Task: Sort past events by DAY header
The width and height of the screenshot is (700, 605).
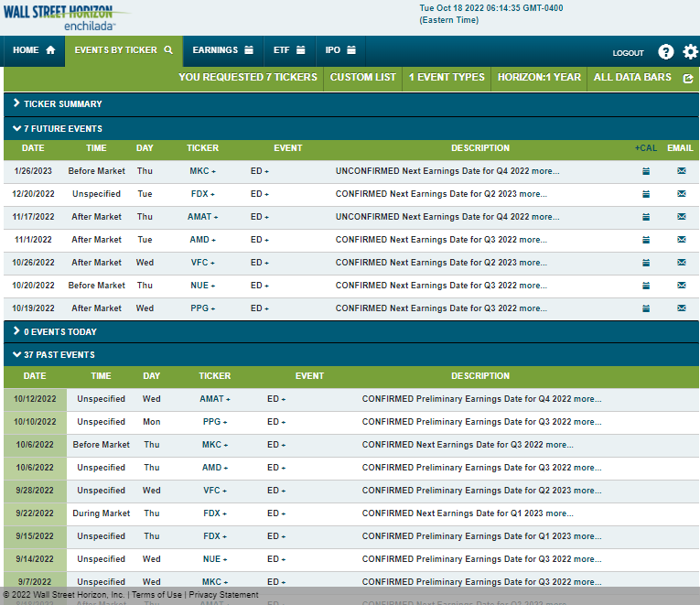Action: tap(151, 376)
